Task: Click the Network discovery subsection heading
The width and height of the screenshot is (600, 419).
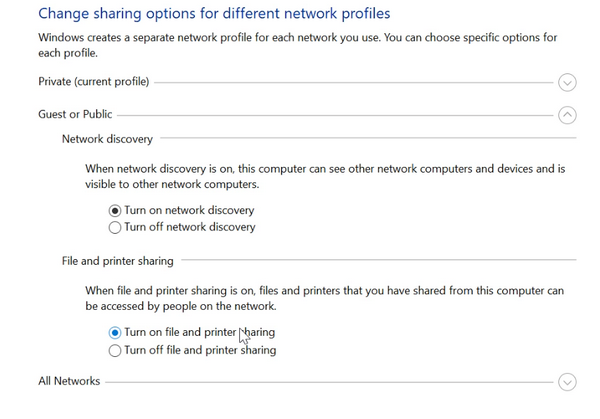Action: 107,140
